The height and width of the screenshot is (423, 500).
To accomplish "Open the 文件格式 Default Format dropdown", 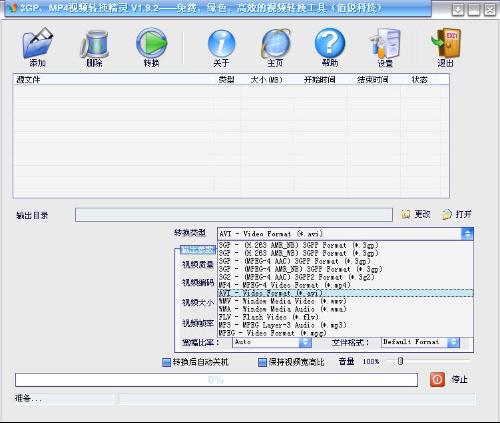I will tap(453, 342).
